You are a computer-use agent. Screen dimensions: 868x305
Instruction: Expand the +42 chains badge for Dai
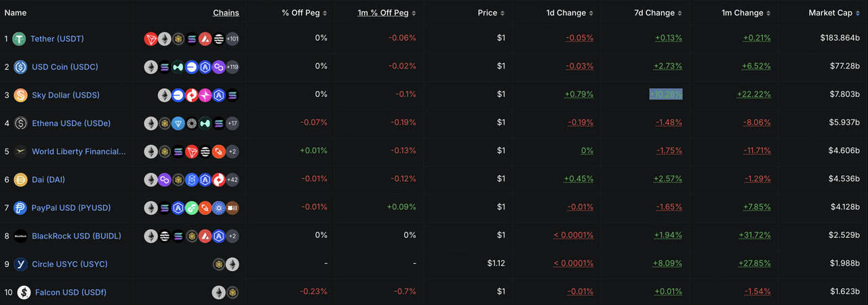coord(232,180)
